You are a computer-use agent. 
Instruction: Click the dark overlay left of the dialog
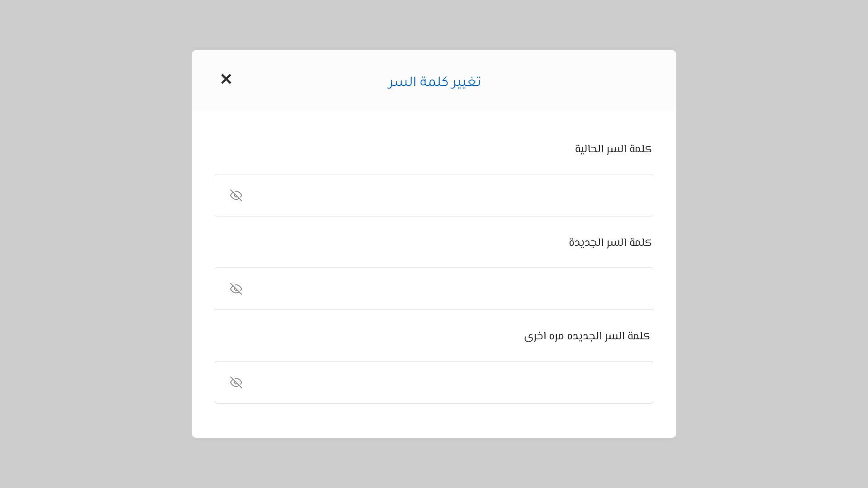pyautogui.click(x=95, y=244)
